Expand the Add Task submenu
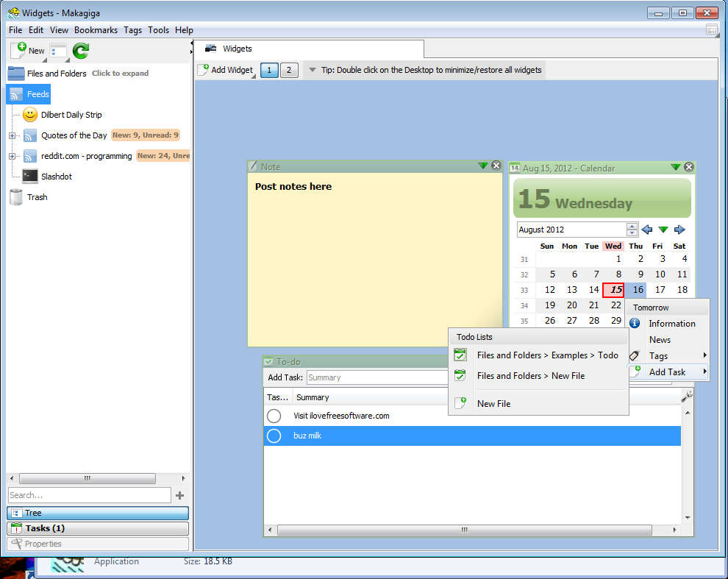The image size is (728, 579). coord(704,372)
